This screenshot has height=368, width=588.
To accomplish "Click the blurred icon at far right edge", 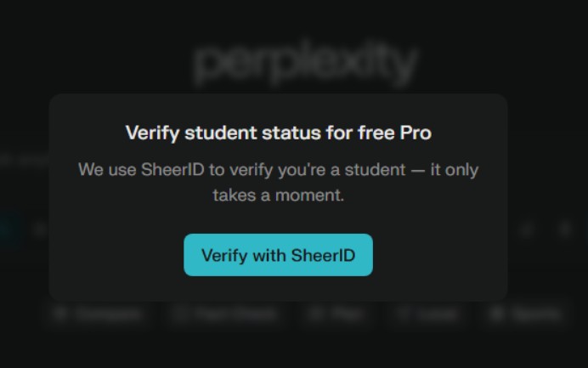I will click(x=566, y=229).
